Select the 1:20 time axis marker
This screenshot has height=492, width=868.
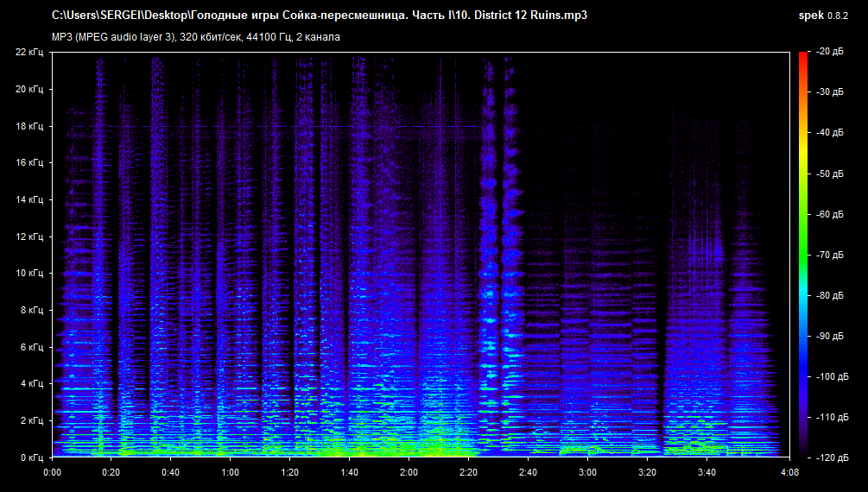coord(290,473)
